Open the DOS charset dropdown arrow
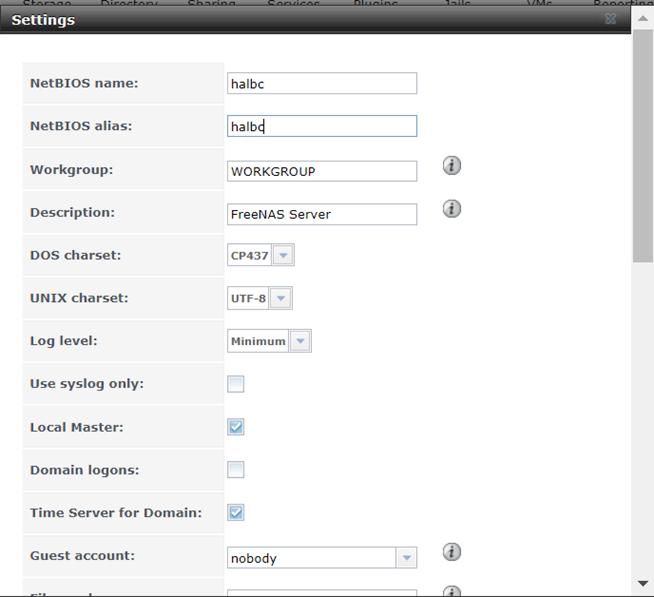Image resolution: width=654 pixels, height=597 pixels. pos(283,255)
